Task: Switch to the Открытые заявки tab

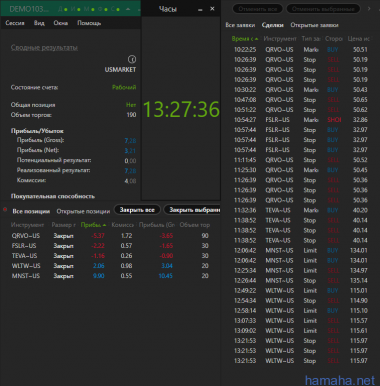Action: point(314,25)
